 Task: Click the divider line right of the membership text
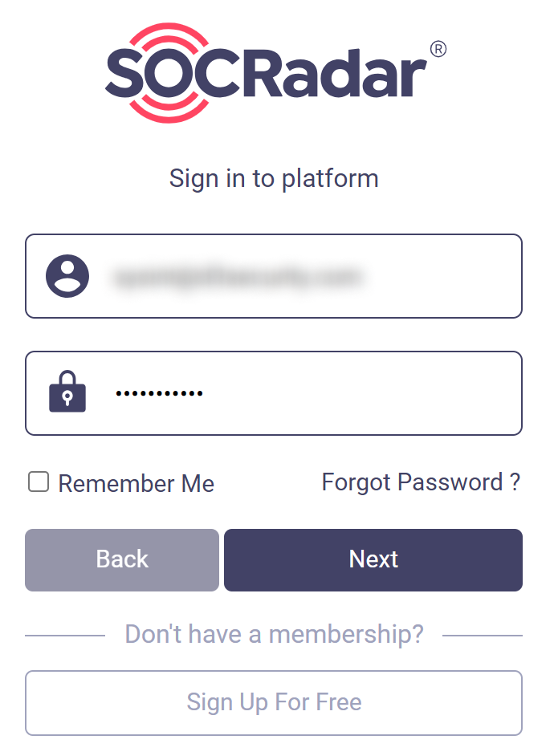pos(482,636)
